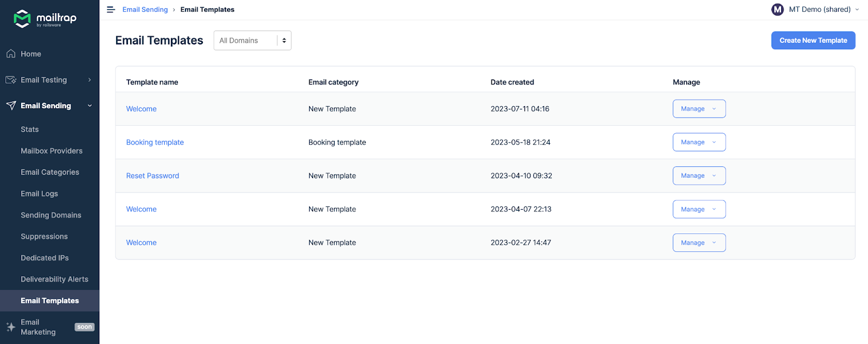Viewport: 868px width, 344px height.
Task: Open the Booking template link
Action: 155,142
